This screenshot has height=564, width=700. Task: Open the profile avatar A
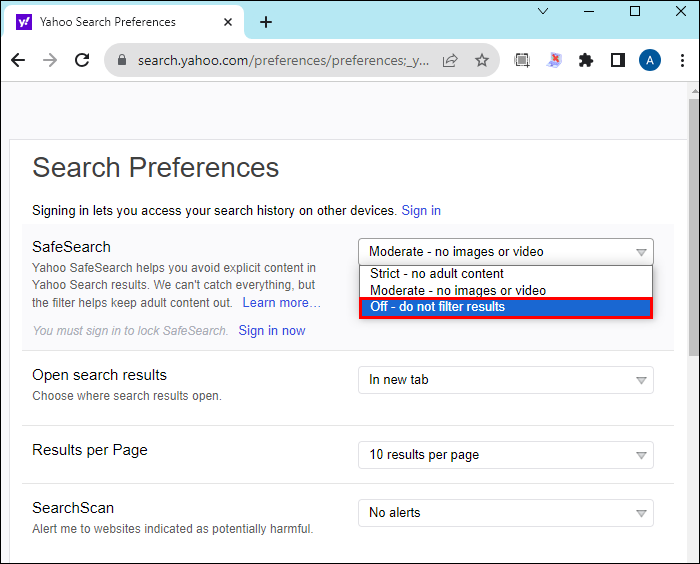click(650, 60)
